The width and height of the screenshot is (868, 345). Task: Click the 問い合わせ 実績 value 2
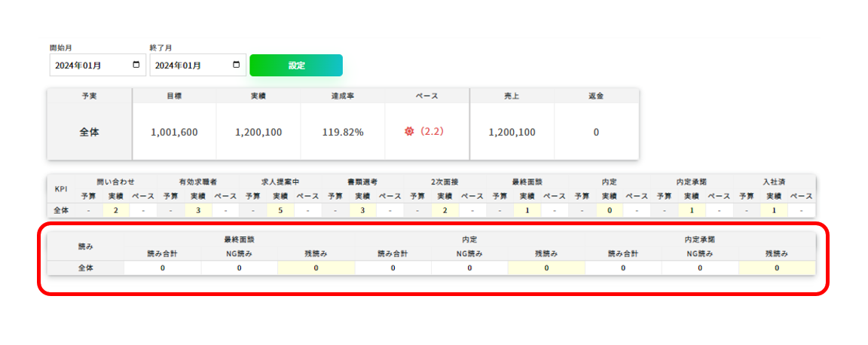coord(116,210)
